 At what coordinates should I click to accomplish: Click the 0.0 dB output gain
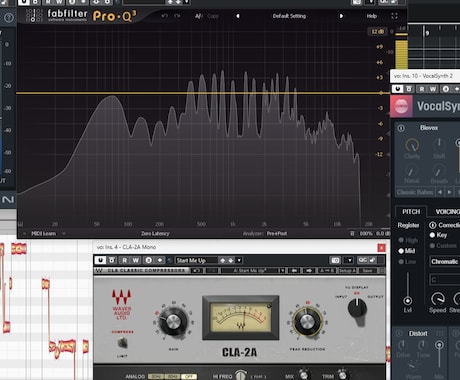(x=383, y=233)
